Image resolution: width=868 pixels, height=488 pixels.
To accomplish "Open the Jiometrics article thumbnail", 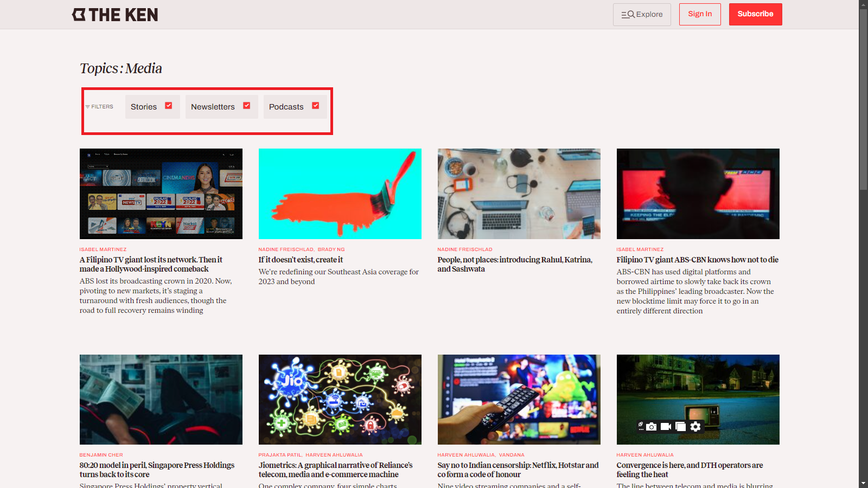I will pos(340,400).
